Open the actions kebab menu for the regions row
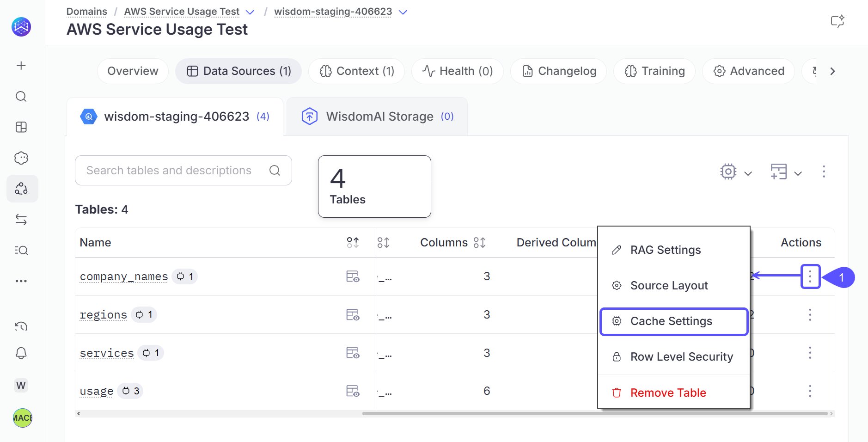The width and height of the screenshot is (868, 442). tap(810, 315)
